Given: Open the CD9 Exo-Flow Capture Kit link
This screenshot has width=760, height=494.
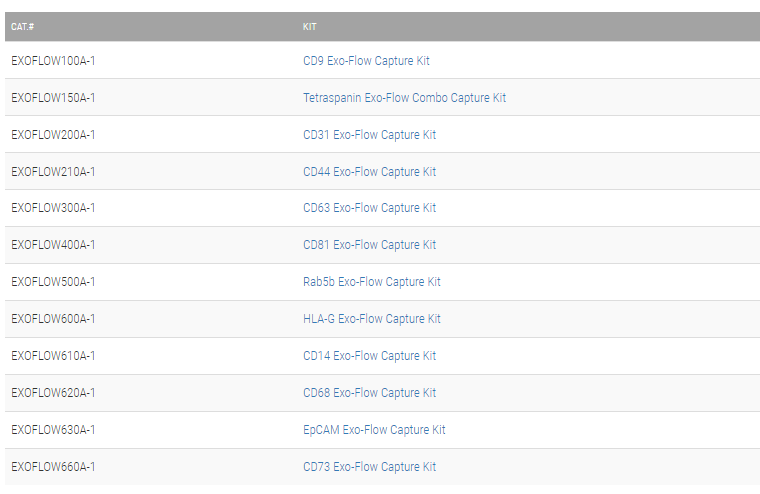Looking at the screenshot, I should pyautogui.click(x=366, y=61).
